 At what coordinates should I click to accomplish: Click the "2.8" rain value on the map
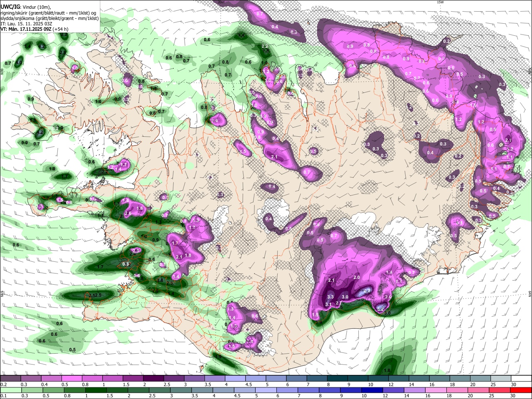[x=160, y=280]
